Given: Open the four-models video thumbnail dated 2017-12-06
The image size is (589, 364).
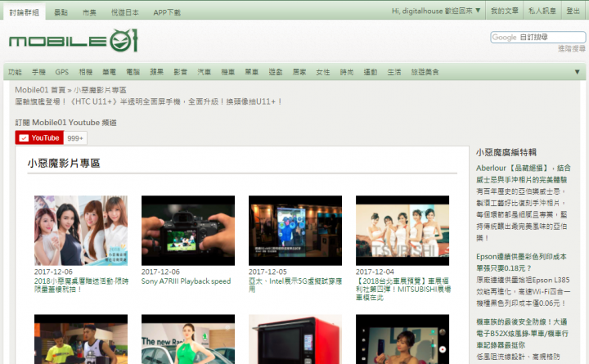Looking at the screenshot, I should click(81, 231).
